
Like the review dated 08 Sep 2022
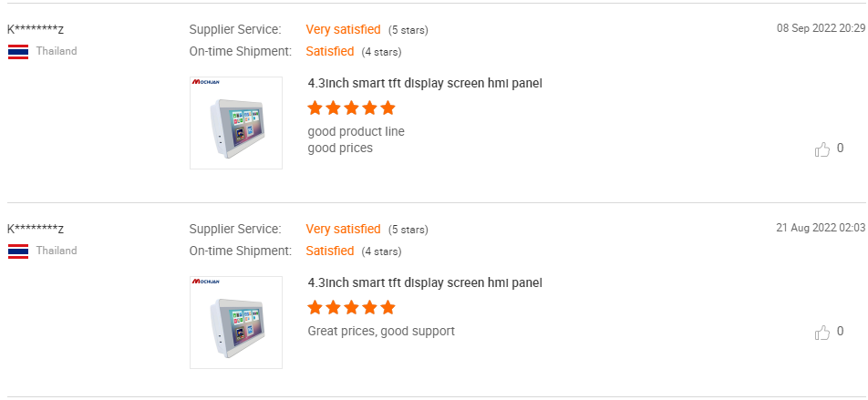pos(822,149)
